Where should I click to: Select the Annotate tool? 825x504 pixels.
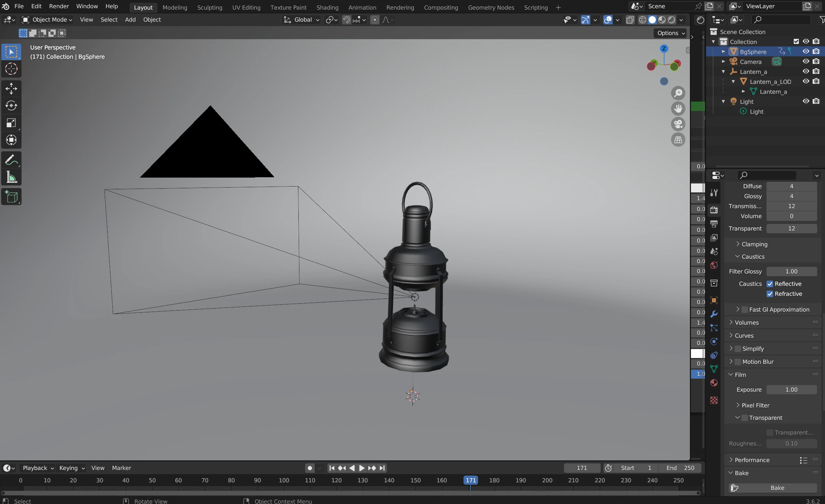coord(11,160)
